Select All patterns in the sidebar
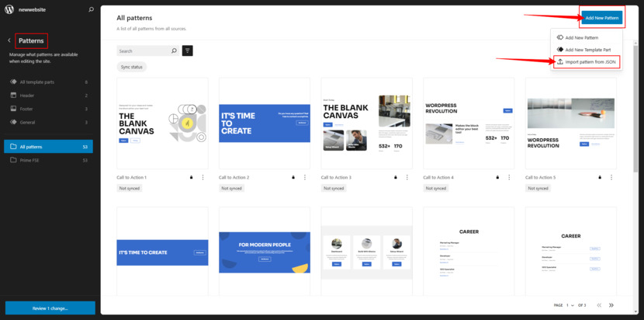Screen dimensions: 644x320 (x=48, y=147)
